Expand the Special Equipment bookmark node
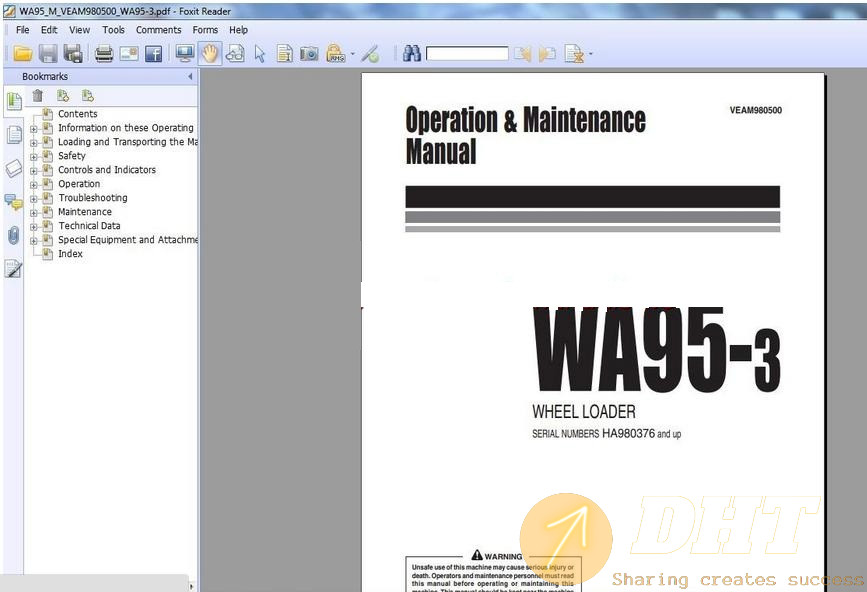 (34, 241)
